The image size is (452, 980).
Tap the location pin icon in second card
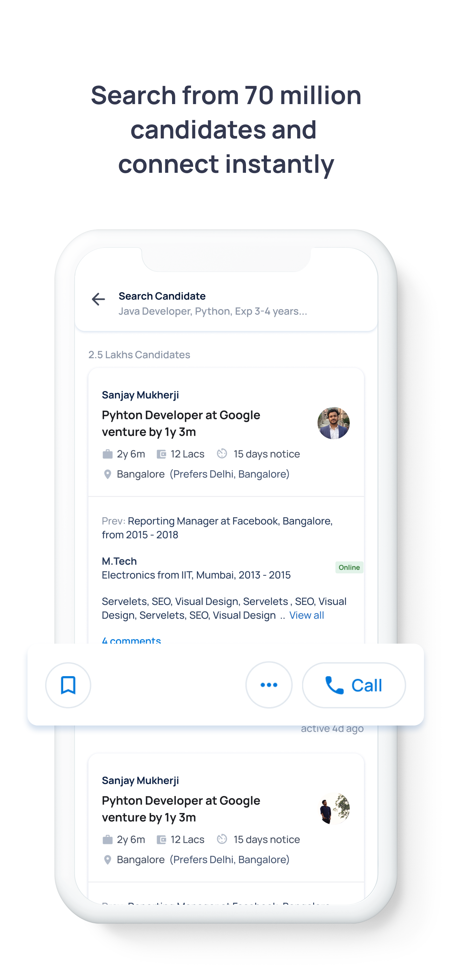point(108,859)
